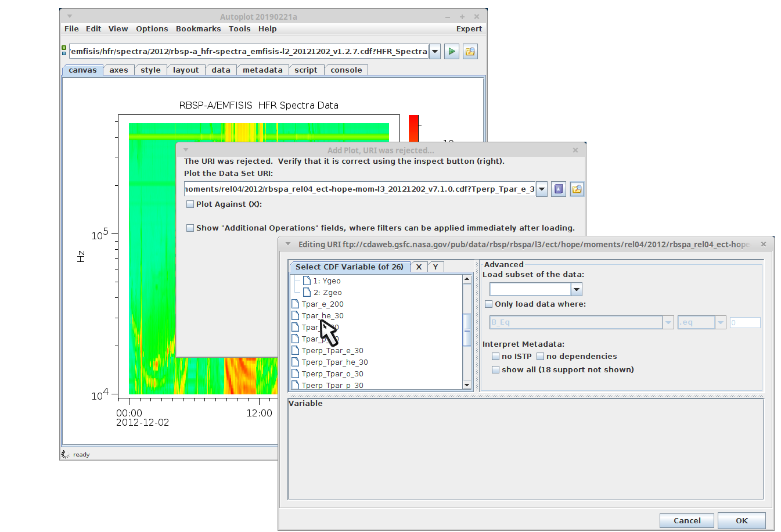781x532 pixels.
Task: Enable the Plot Against (X) checkbox
Action: pos(190,204)
